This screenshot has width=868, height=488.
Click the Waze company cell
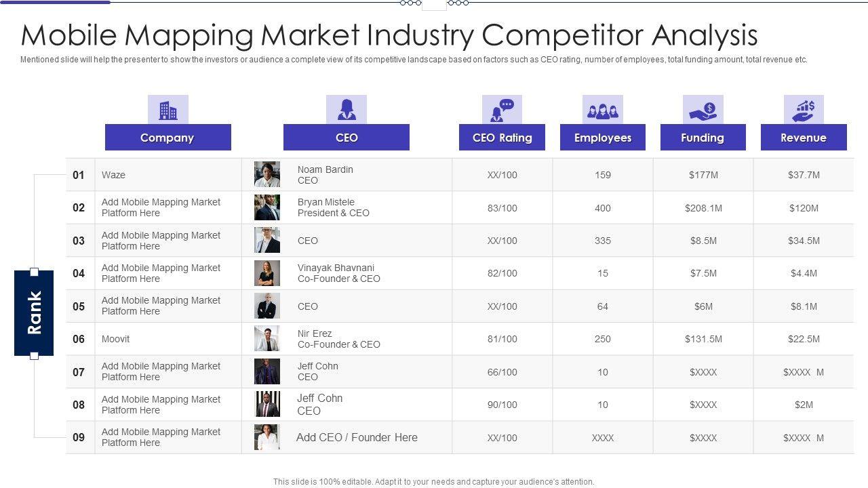point(114,175)
